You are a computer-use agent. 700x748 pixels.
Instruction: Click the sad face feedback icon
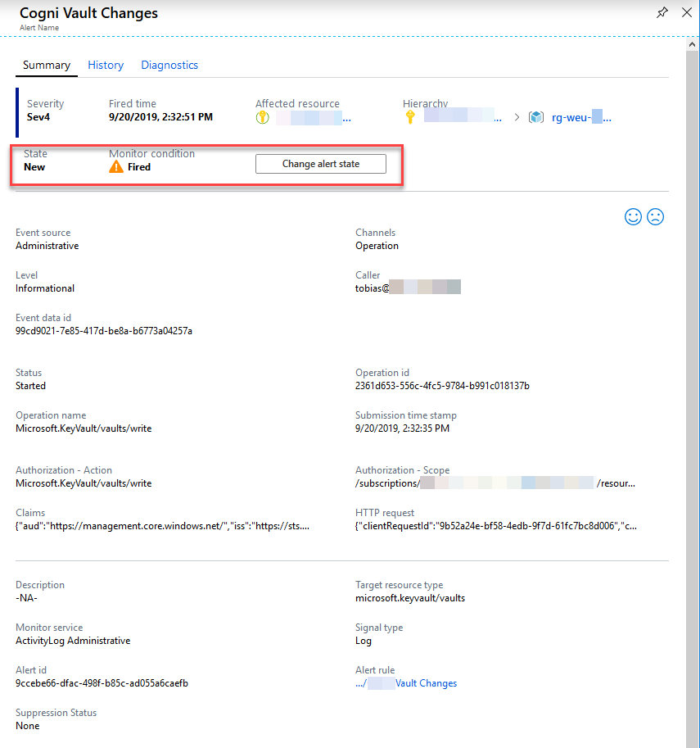pos(656,216)
